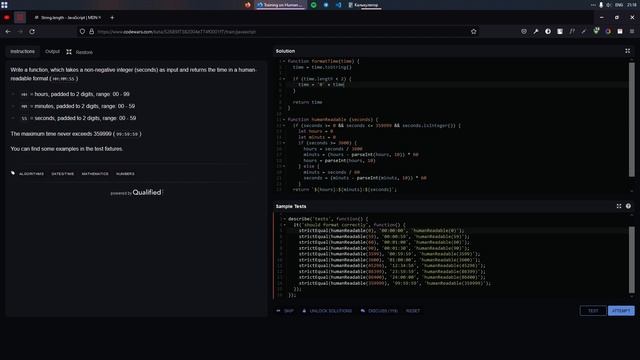This screenshot has width=640, height=360.
Task: Click the SKIP kata button
Action: tap(285, 311)
